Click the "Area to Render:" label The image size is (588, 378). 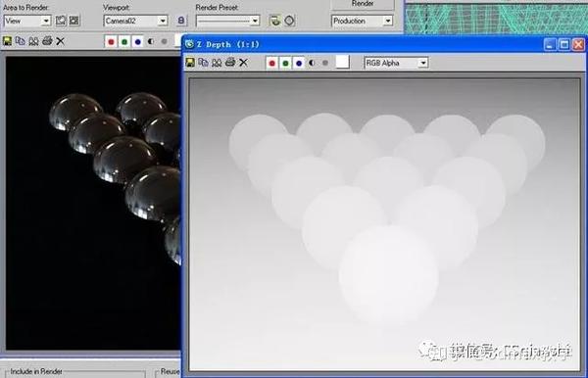[x=25, y=7]
